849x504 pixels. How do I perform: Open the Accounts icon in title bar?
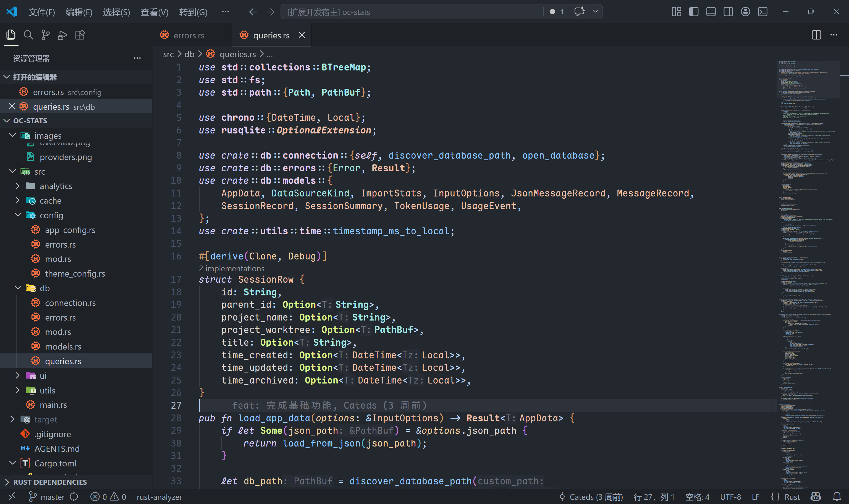pyautogui.click(x=745, y=12)
